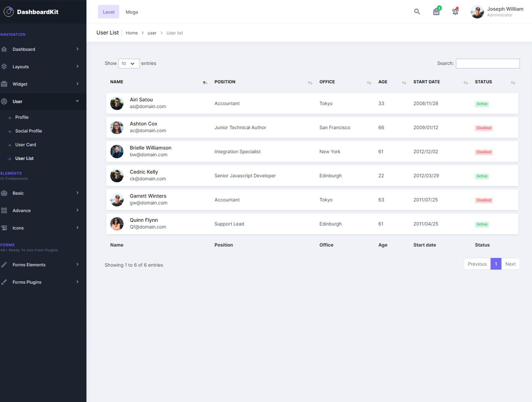Click Joseph William user name
This screenshot has width=532, height=402.
click(505, 9)
